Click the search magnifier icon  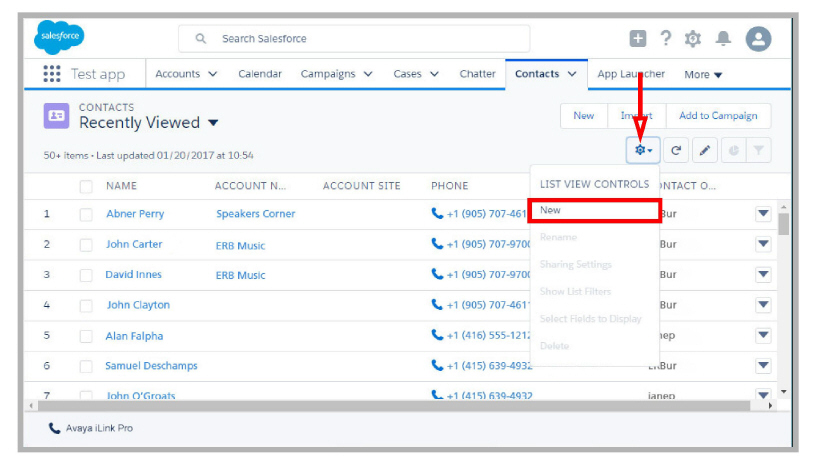200,39
